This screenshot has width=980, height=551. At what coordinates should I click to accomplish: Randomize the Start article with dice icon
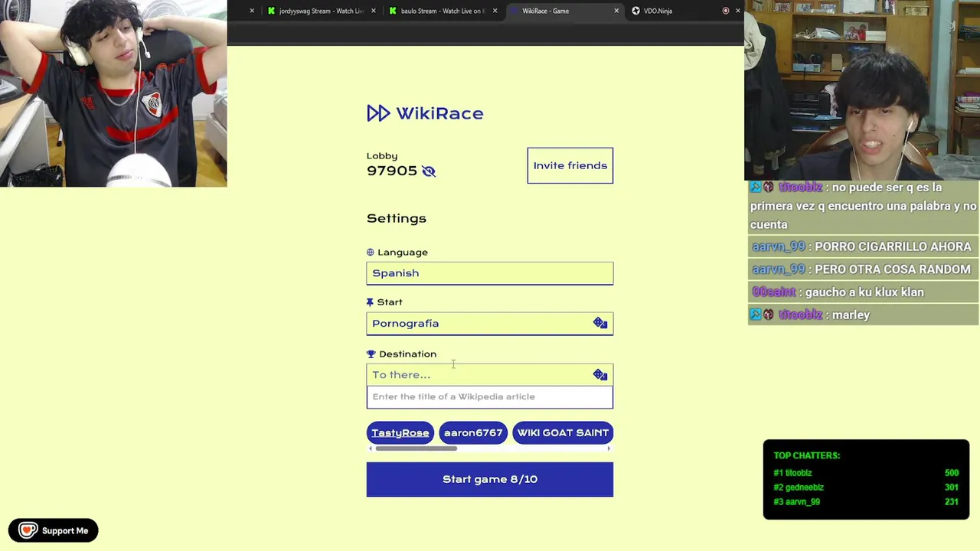pos(600,323)
